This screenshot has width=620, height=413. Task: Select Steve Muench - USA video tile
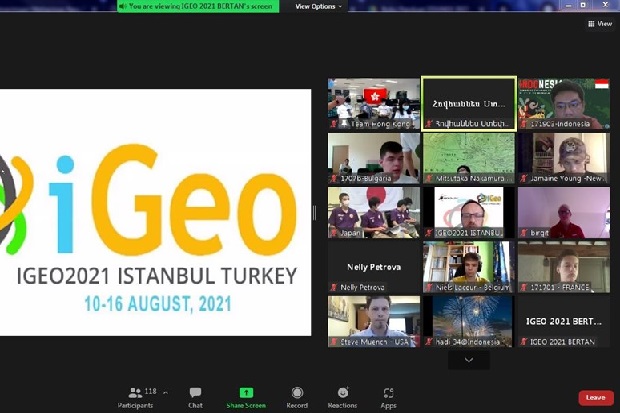[374, 321]
